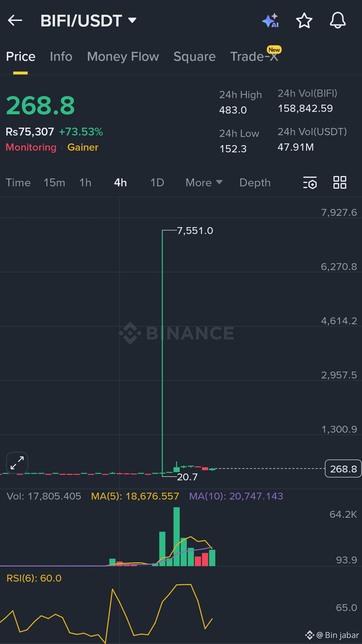Open the Money Flow tab

coord(123,57)
